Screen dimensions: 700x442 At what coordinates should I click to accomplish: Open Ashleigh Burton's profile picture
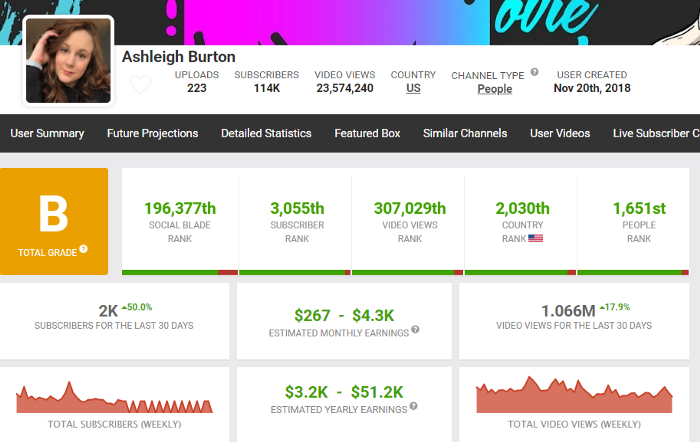(69, 61)
